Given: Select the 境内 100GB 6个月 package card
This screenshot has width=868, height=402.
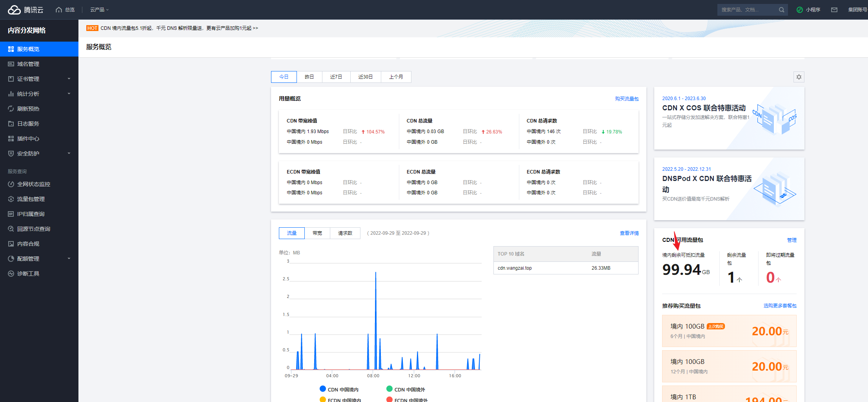Looking at the screenshot, I should (729, 331).
